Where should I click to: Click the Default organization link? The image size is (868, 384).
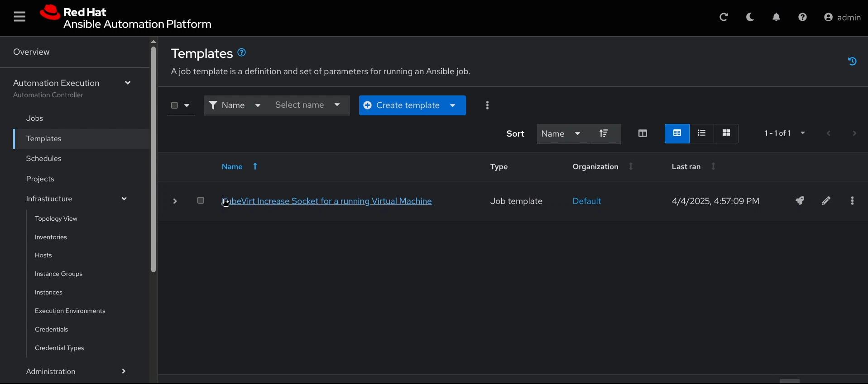tap(587, 201)
